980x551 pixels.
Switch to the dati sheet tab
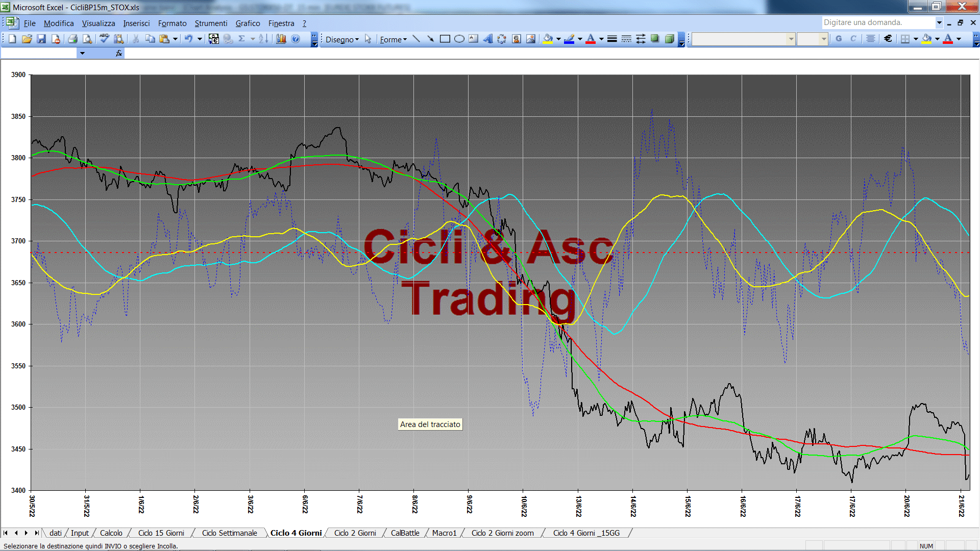click(x=56, y=533)
